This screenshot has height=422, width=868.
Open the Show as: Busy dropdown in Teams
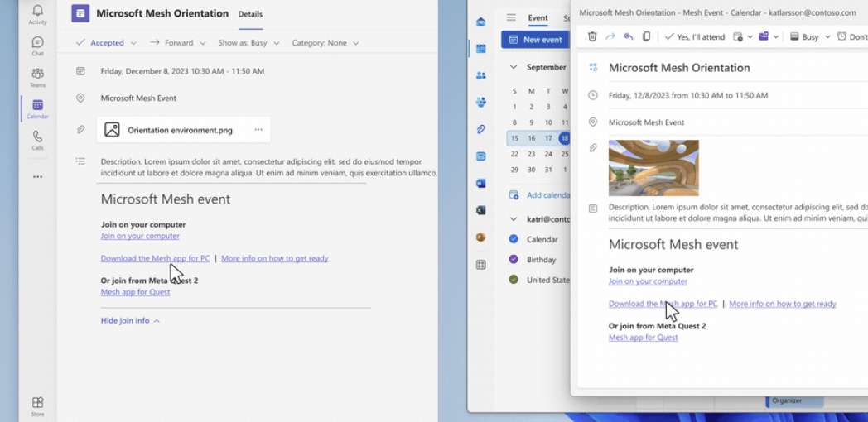(248, 43)
